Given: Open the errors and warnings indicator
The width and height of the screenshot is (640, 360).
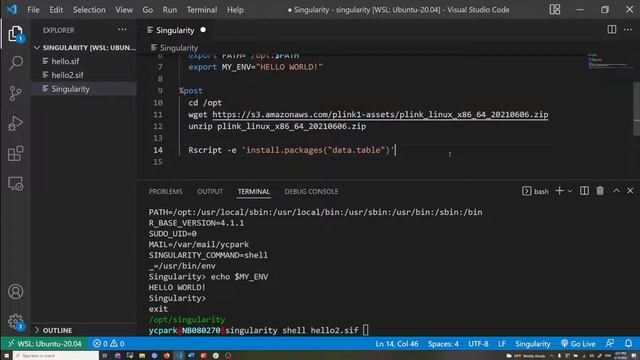Looking at the screenshot, I should click(x=109, y=344).
